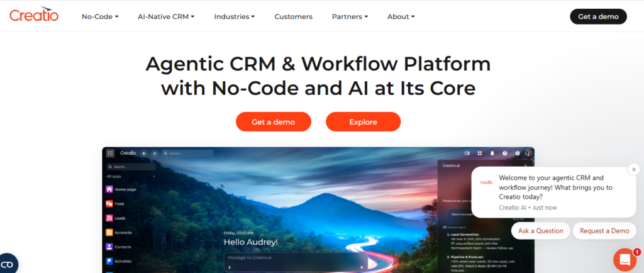The height and width of the screenshot is (273, 644).
Task: Choose Ask a Question in chat
Action: pos(540,231)
